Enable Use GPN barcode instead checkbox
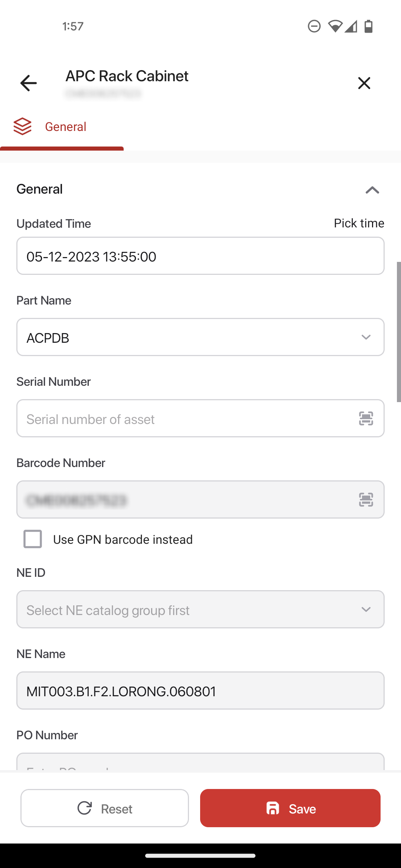Screen dimensions: 401x868 33,539
